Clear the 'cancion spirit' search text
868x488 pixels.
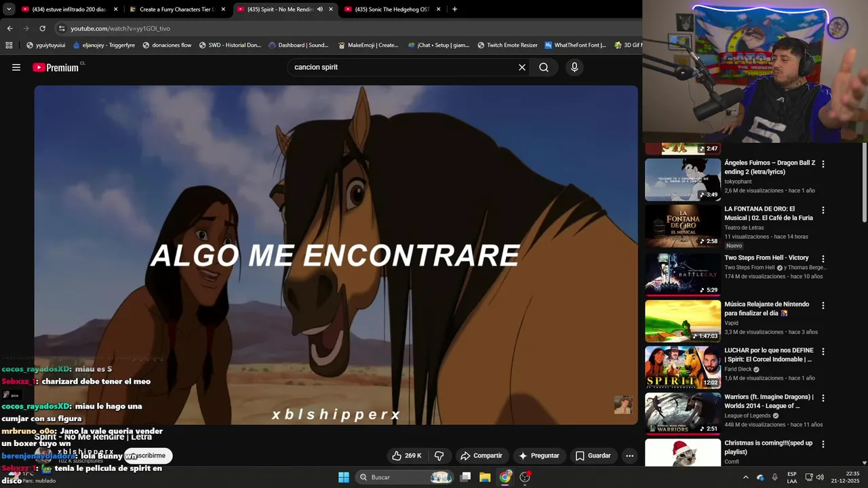[x=522, y=67]
